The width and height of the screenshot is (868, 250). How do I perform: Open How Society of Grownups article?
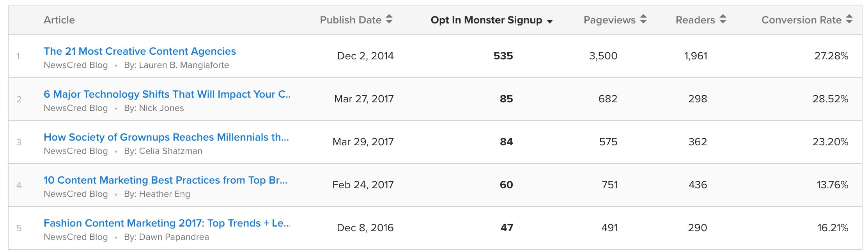click(166, 137)
